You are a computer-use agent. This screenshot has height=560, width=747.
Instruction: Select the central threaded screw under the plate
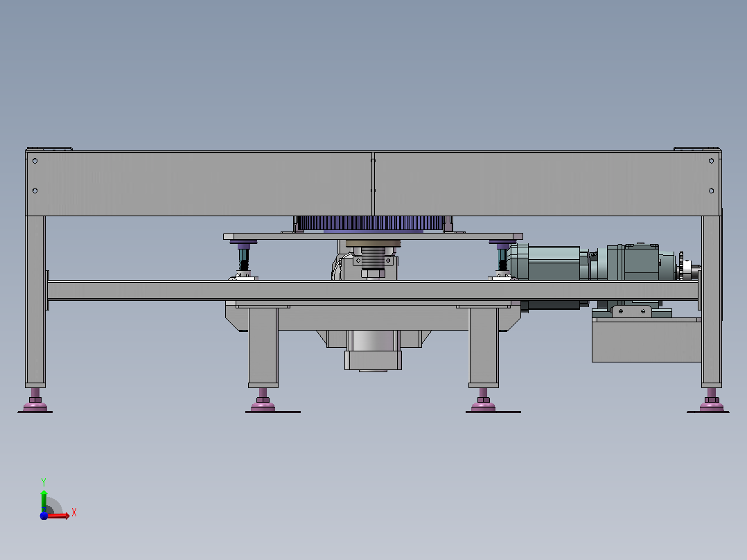[373, 259]
